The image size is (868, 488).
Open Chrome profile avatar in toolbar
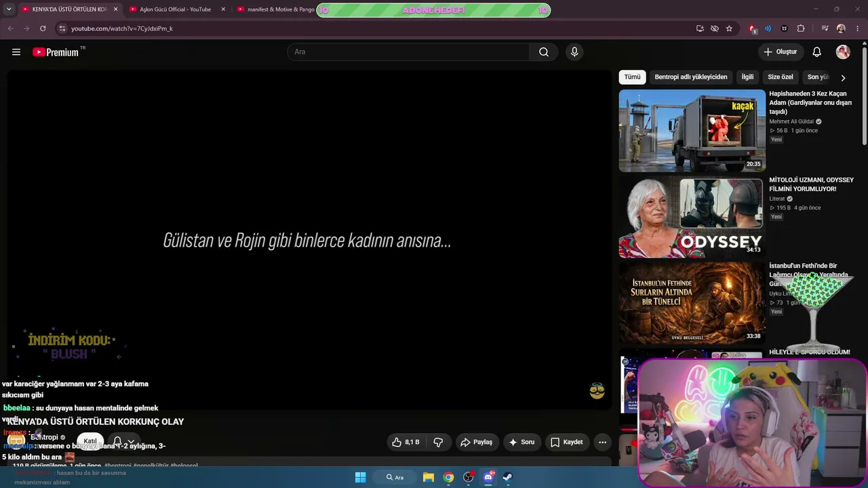click(841, 28)
